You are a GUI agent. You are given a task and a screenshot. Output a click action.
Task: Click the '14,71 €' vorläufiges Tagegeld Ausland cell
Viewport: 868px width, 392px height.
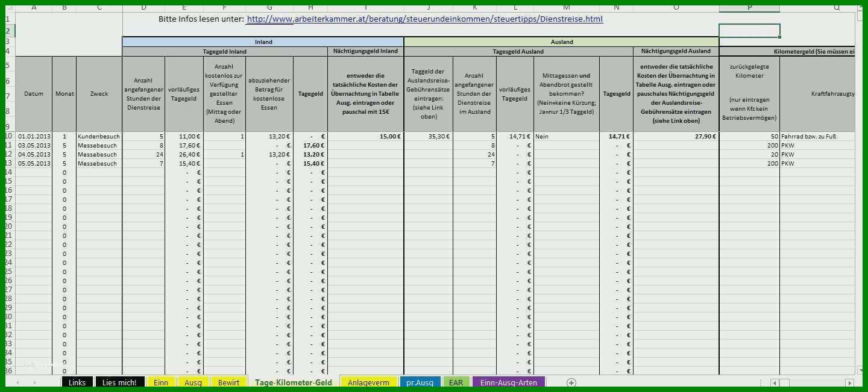[515, 137]
